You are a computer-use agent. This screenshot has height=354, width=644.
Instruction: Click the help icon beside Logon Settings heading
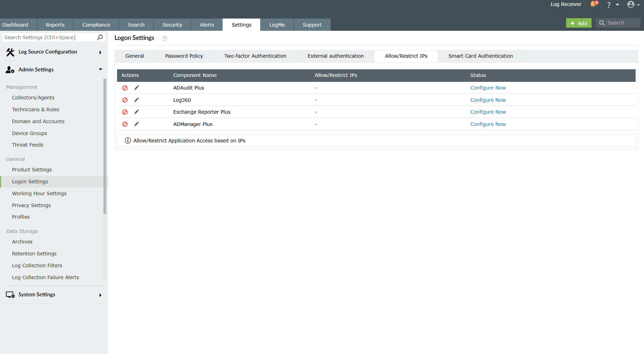click(164, 38)
